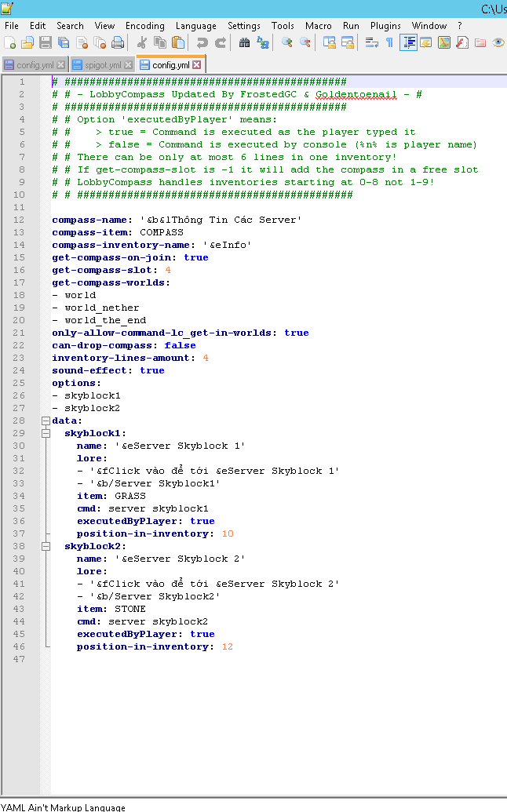Click the compass-name key on line 12
Image resolution: width=507 pixels, height=812 pixels.
pyautogui.click(x=89, y=220)
